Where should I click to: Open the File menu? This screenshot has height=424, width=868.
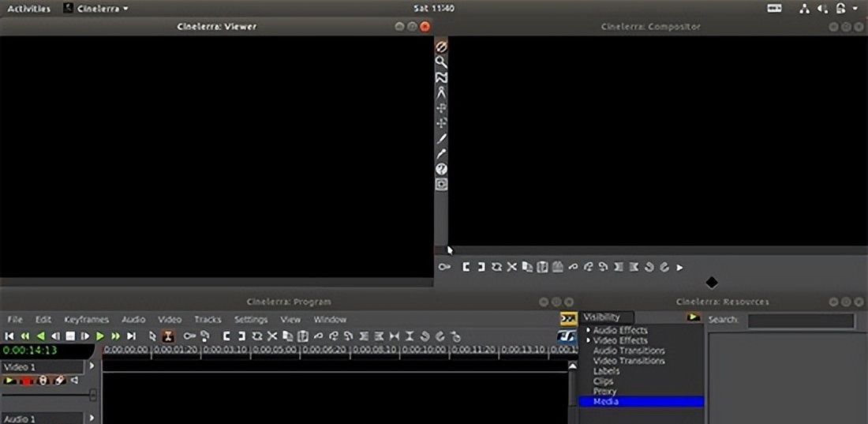click(x=15, y=319)
